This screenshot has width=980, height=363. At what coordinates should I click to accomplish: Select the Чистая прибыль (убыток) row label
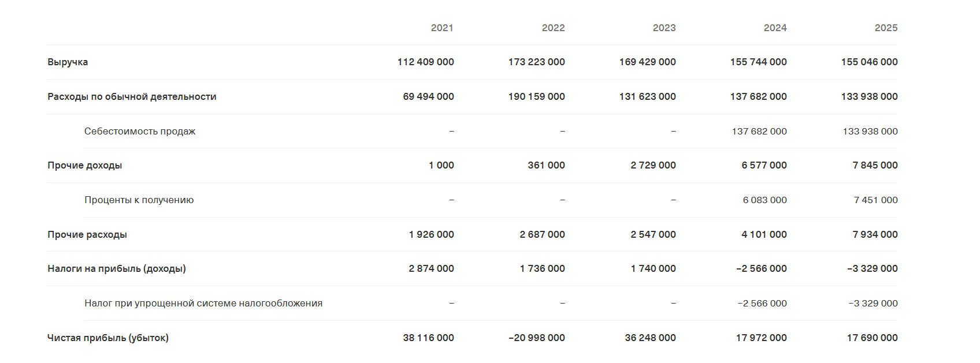pyautogui.click(x=108, y=338)
